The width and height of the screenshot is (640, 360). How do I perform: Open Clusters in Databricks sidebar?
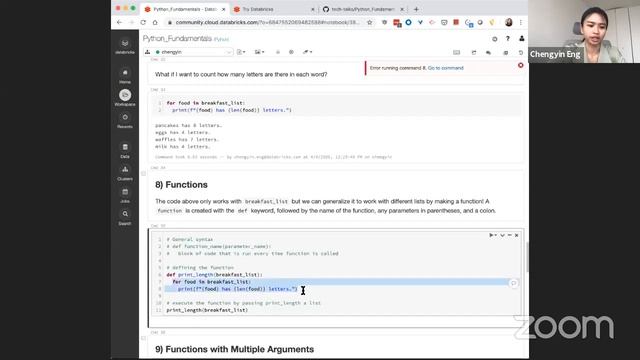coord(125,173)
